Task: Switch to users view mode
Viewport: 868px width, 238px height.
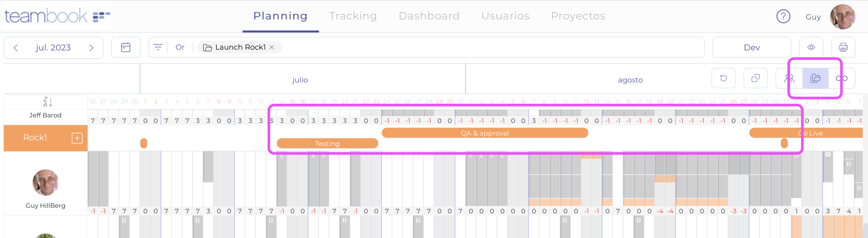Action: pyautogui.click(x=789, y=78)
